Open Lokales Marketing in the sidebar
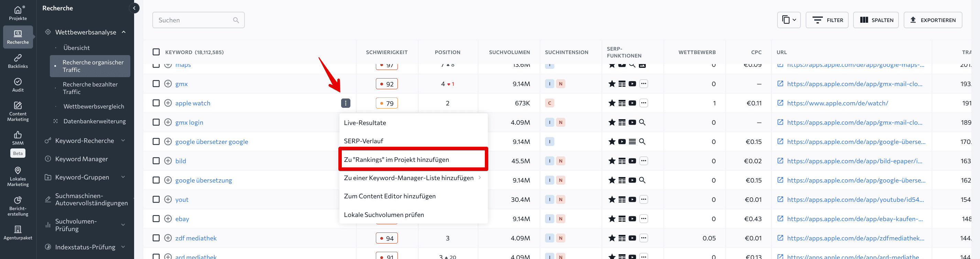980x259 pixels. [x=18, y=176]
